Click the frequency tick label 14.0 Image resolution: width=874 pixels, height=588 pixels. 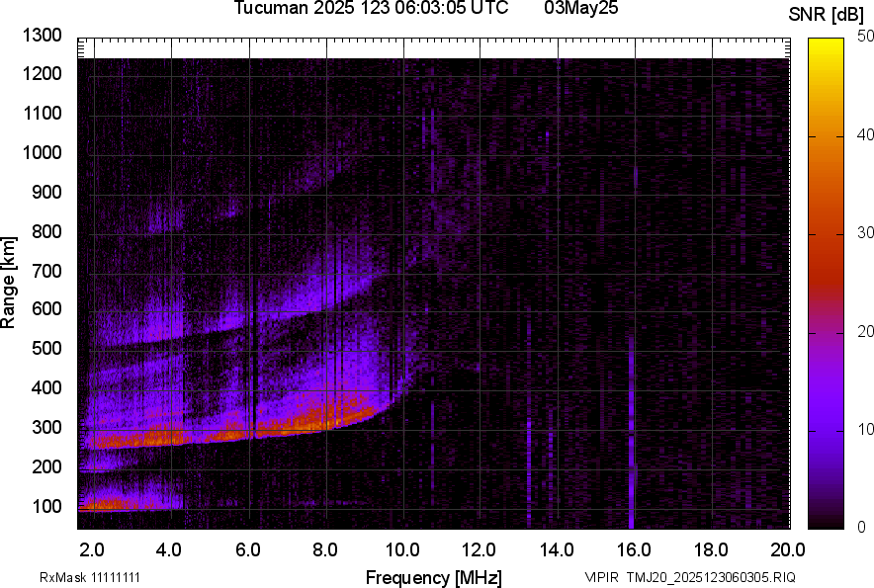(557, 550)
